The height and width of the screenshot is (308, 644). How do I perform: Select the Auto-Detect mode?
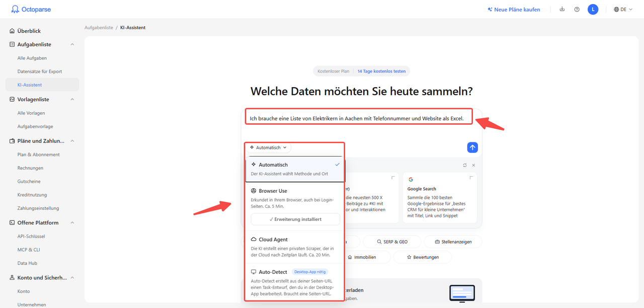point(295,282)
